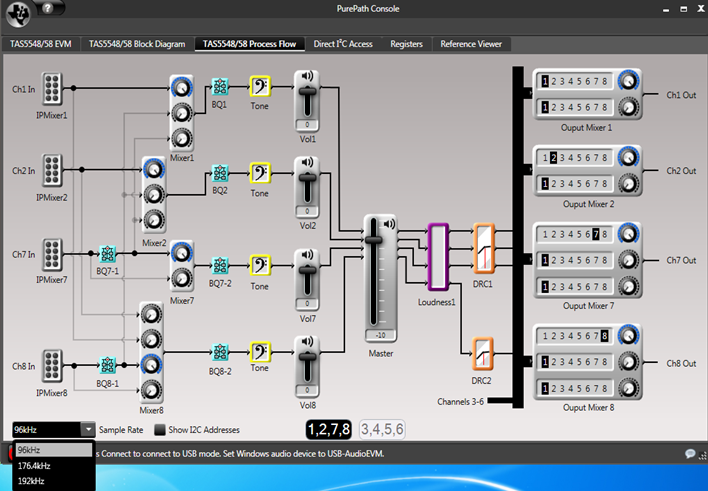Open the BQ8-2 biquad filter block
708x491 pixels.
(220, 352)
